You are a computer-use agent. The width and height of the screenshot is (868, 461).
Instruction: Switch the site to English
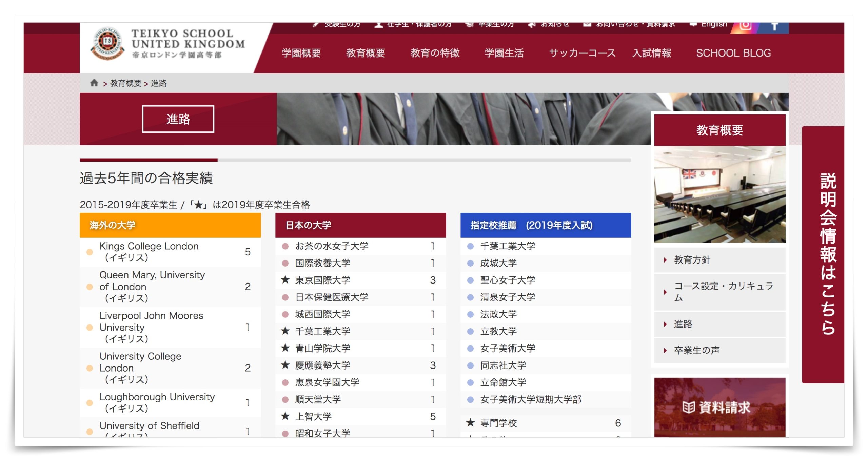[x=714, y=25]
